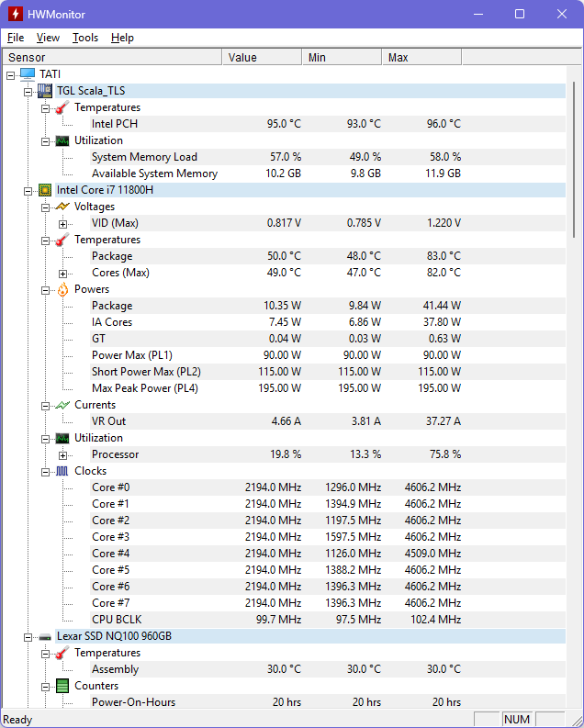Screen dimensions: 584x728
Task: Click thermometer icon beside SSD Temperatures
Action: pyautogui.click(x=62, y=653)
